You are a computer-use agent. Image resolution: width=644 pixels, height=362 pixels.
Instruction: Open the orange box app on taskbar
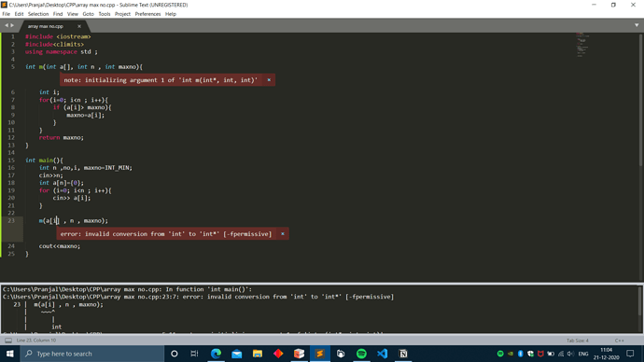pos(299,354)
